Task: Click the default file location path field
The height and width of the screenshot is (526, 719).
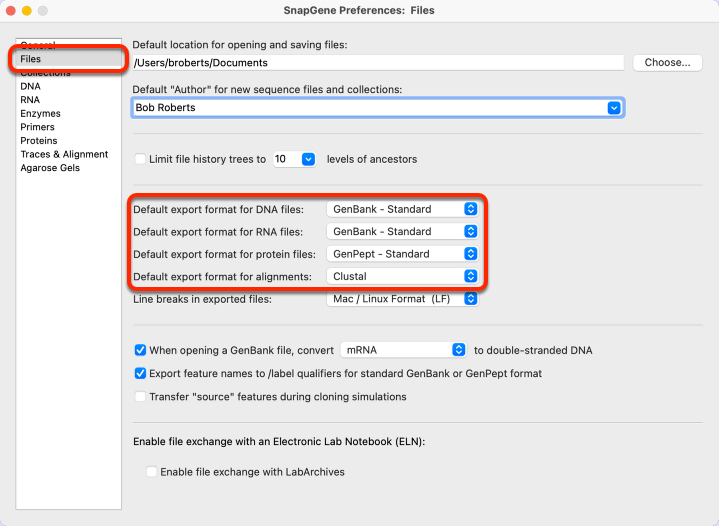Action: tap(378, 63)
